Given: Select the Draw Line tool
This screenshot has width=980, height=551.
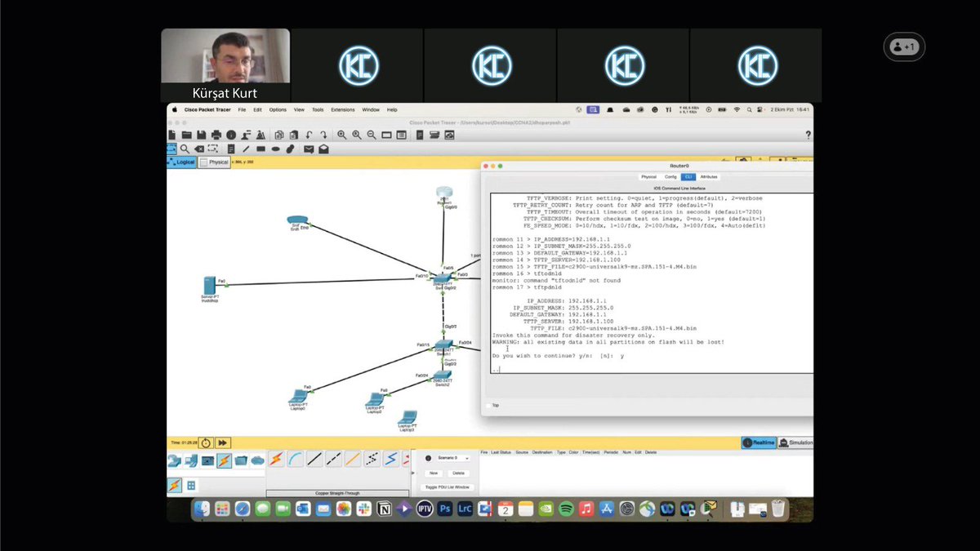Looking at the screenshot, I should coord(246,149).
